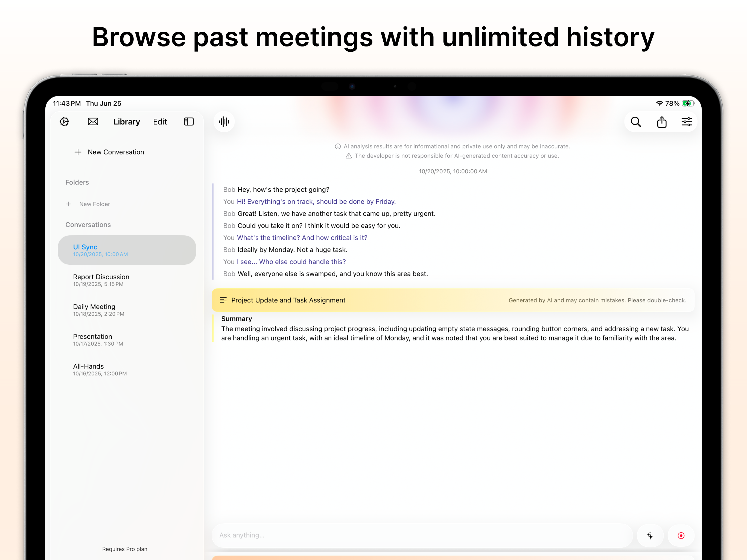This screenshot has width=747, height=560.
Task: Open the envelope mail icon
Action: tap(93, 122)
